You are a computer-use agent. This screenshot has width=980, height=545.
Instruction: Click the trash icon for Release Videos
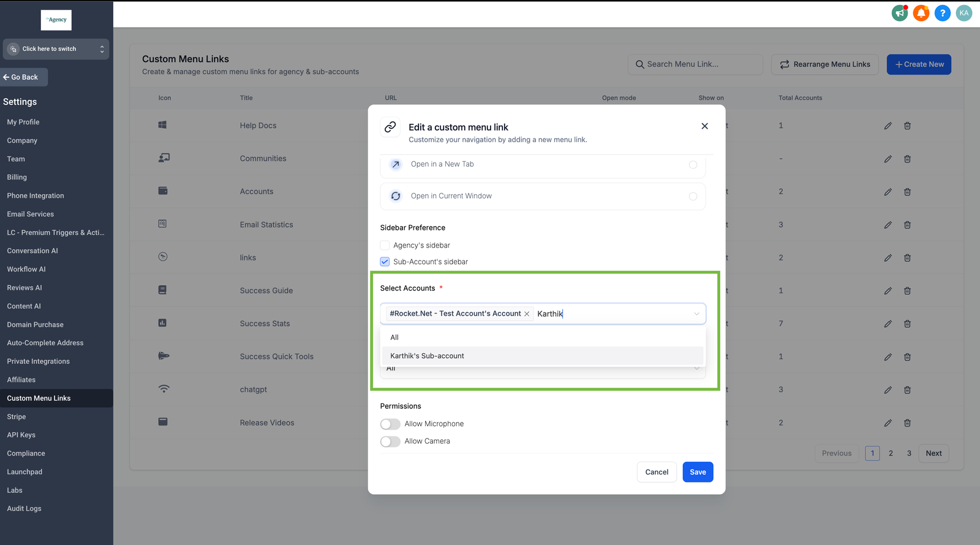(x=907, y=423)
